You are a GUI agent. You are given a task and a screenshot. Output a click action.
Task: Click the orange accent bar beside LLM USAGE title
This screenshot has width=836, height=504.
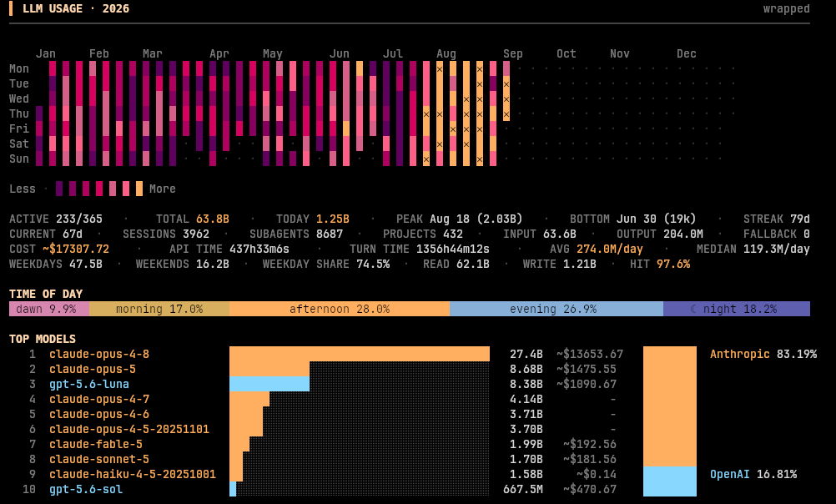tap(11, 8)
